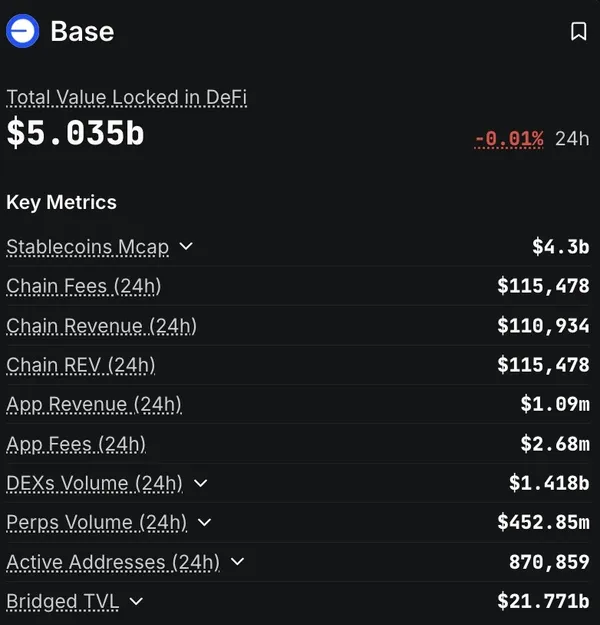Click the 870,859 active addresses value

coord(549,562)
